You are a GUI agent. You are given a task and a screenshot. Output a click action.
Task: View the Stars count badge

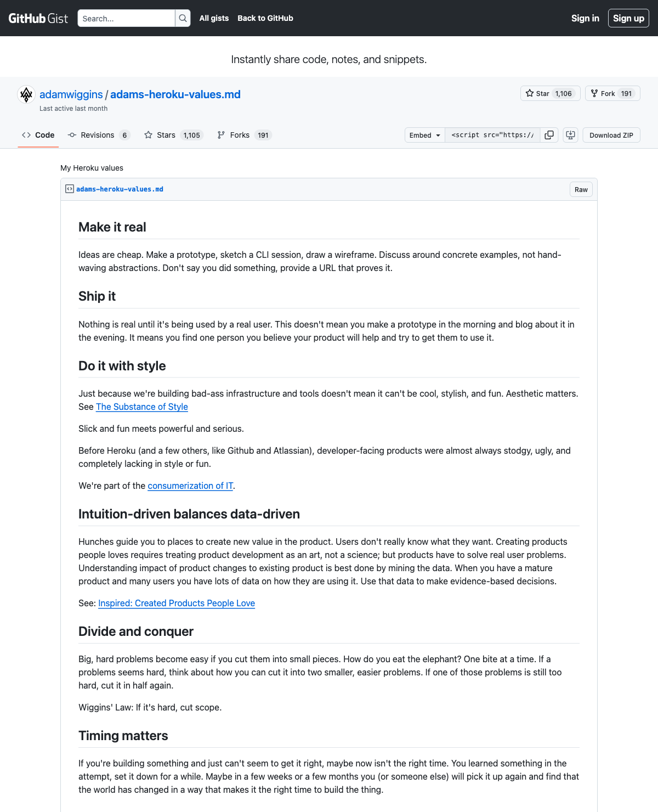(x=192, y=135)
